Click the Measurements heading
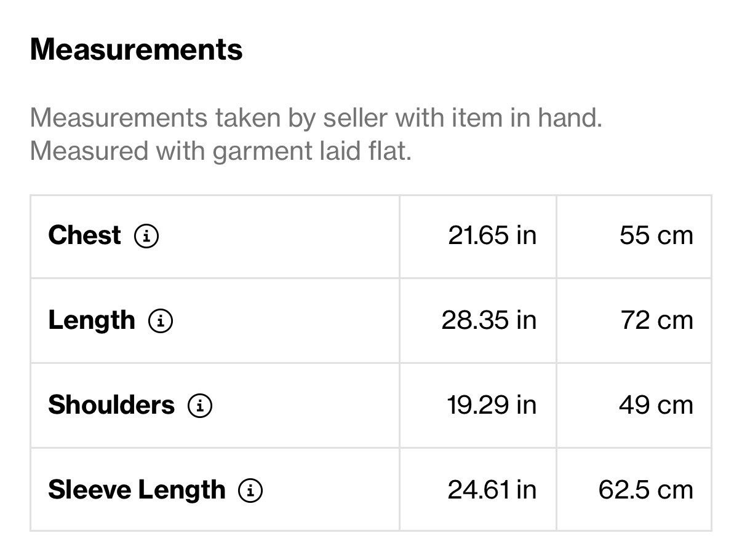Viewport: 742px width, 560px height. (136, 49)
